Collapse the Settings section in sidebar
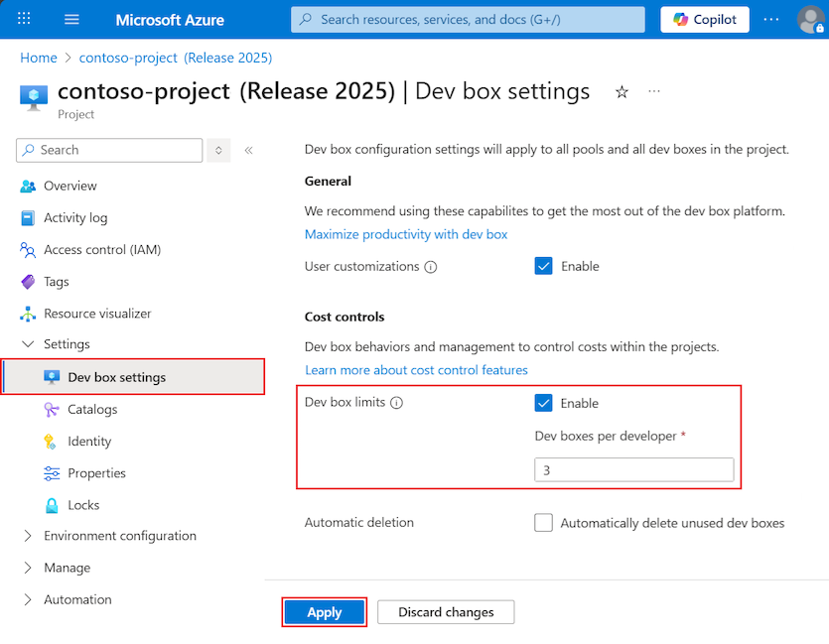The height and width of the screenshot is (644, 829). tap(28, 344)
